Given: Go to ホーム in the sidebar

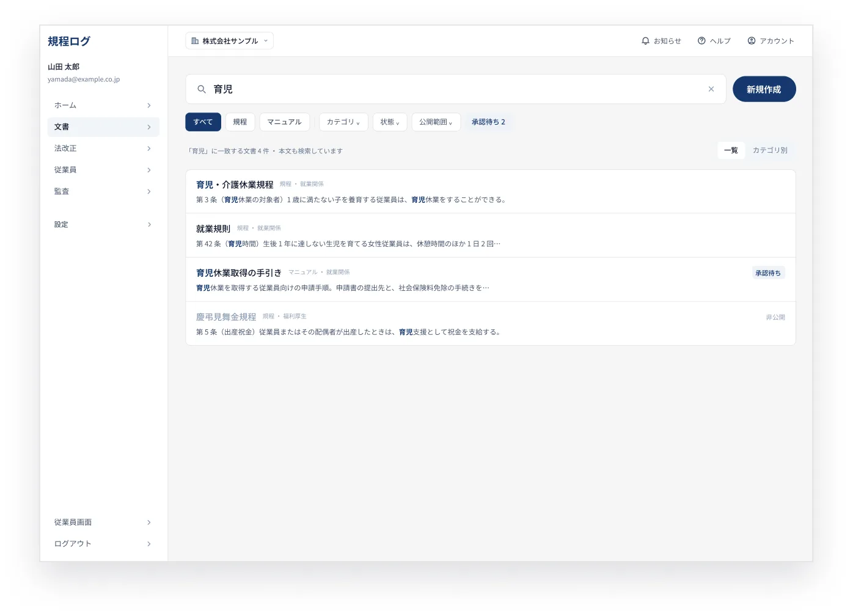Looking at the screenshot, I should pyautogui.click(x=103, y=106).
